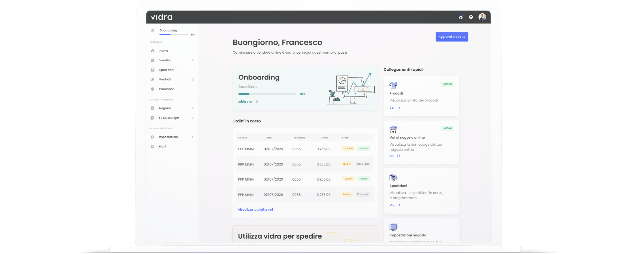Click Impostazioni negozio card title
Image resolution: width=644 pixels, height=254 pixels.
pyautogui.click(x=408, y=235)
